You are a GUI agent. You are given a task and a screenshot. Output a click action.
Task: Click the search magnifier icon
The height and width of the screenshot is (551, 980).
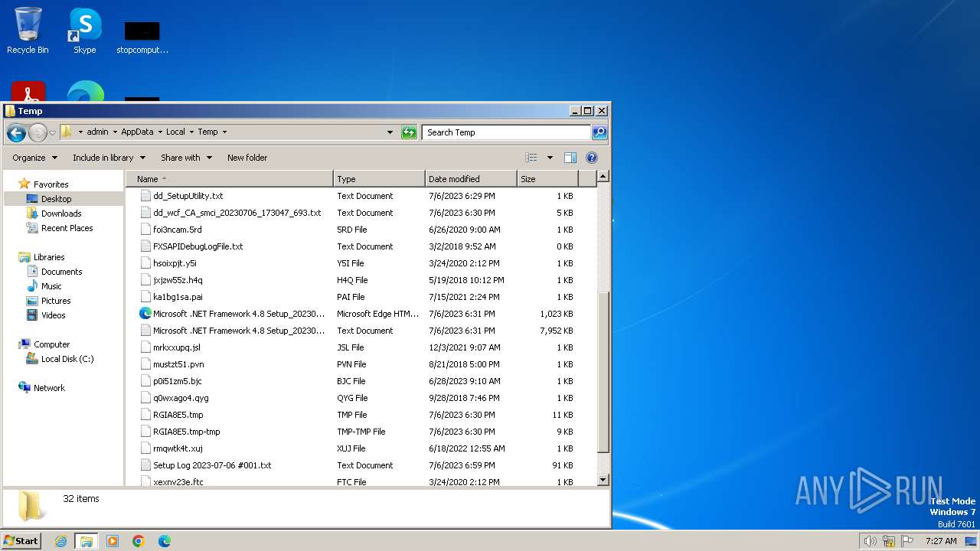click(599, 132)
